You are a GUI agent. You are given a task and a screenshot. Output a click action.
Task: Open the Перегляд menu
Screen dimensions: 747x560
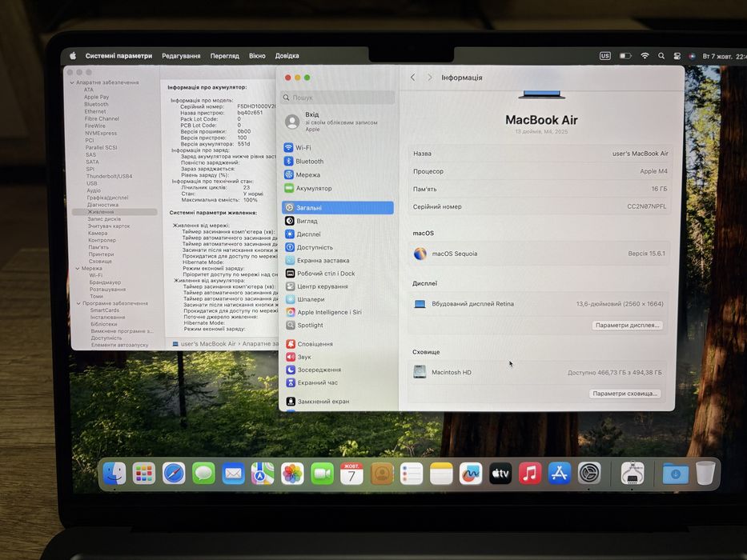[225, 56]
